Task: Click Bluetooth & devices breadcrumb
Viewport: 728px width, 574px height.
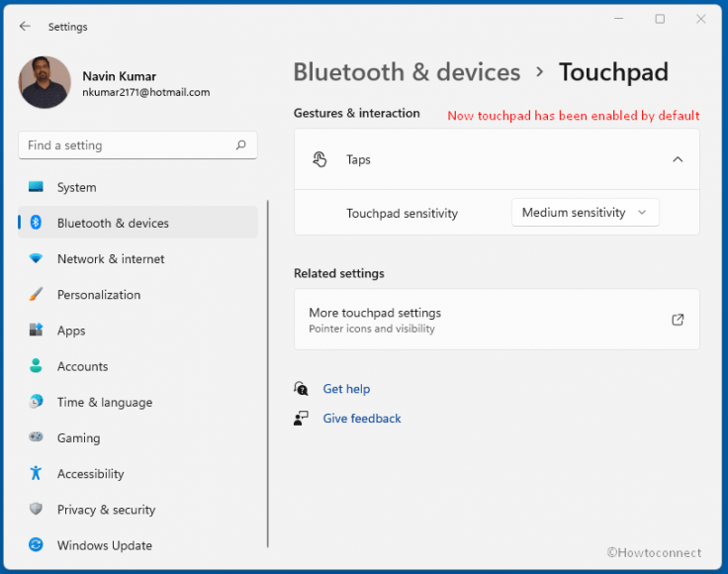Action: click(407, 72)
